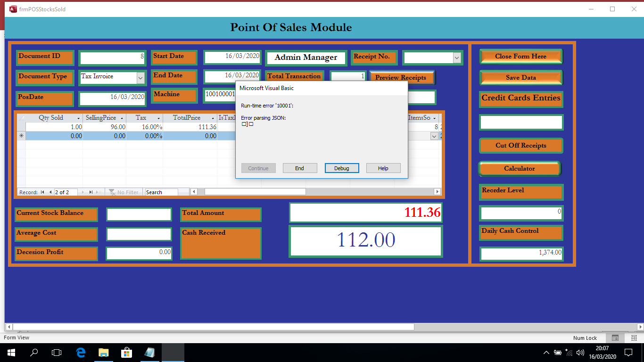Click the Save Data button
This screenshot has width=644, height=362.
tap(521, 77)
